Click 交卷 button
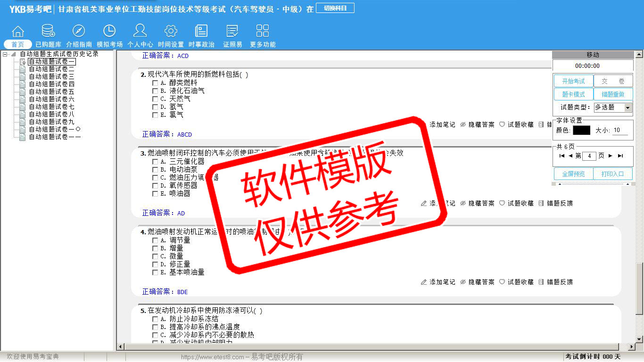Image resolution: width=644 pixels, height=362 pixels. click(x=613, y=81)
